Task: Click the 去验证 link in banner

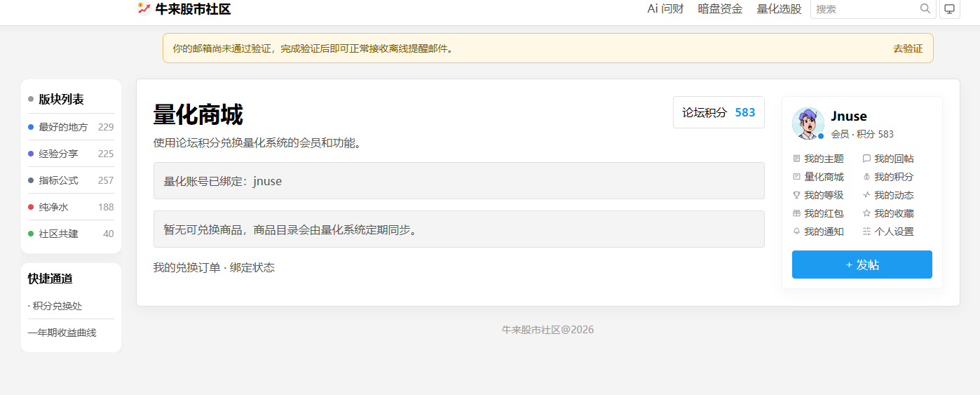Action: click(908, 48)
